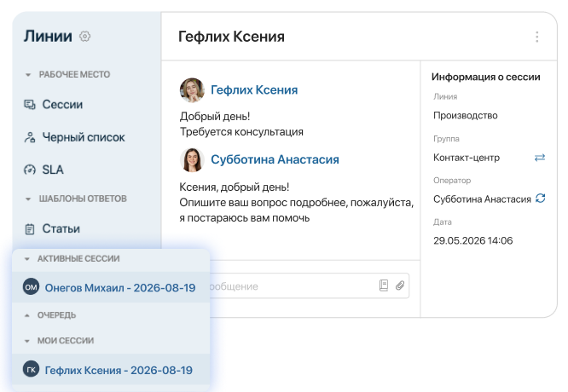Image resolution: width=568 pixels, height=392 pixels.
Task: Click the reassign operator refresh icon
Action: coord(540,199)
